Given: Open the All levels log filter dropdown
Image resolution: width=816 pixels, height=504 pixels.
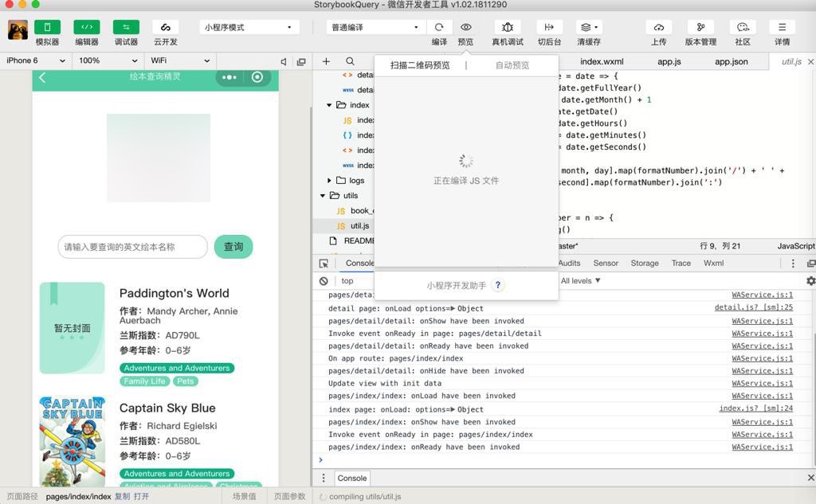Looking at the screenshot, I should click(581, 281).
